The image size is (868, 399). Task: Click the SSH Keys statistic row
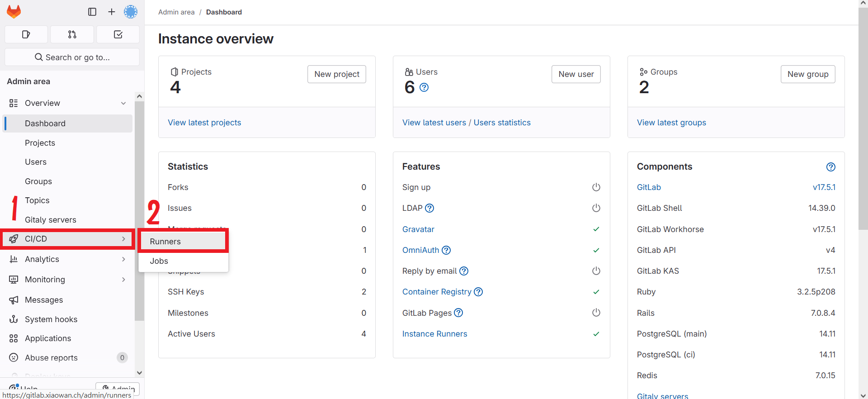tap(267, 292)
